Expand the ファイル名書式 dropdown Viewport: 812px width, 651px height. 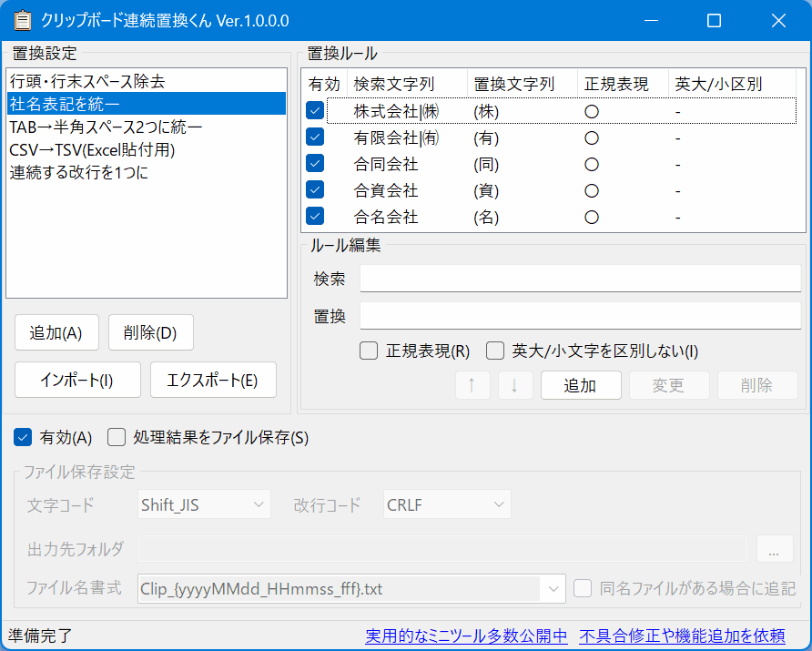tap(553, 588)
